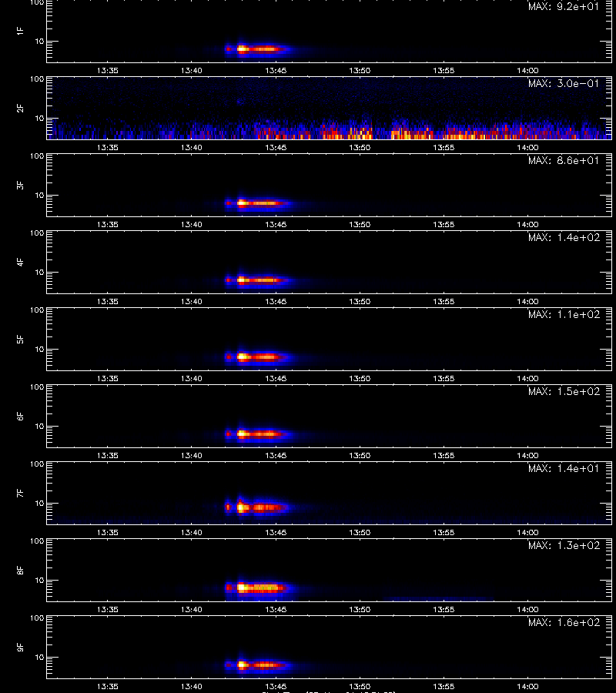The width and height of the screenshot is (616, 693).
Task: Click the 14:00 tick label under the 3F panel
Action: click(527, 224)
